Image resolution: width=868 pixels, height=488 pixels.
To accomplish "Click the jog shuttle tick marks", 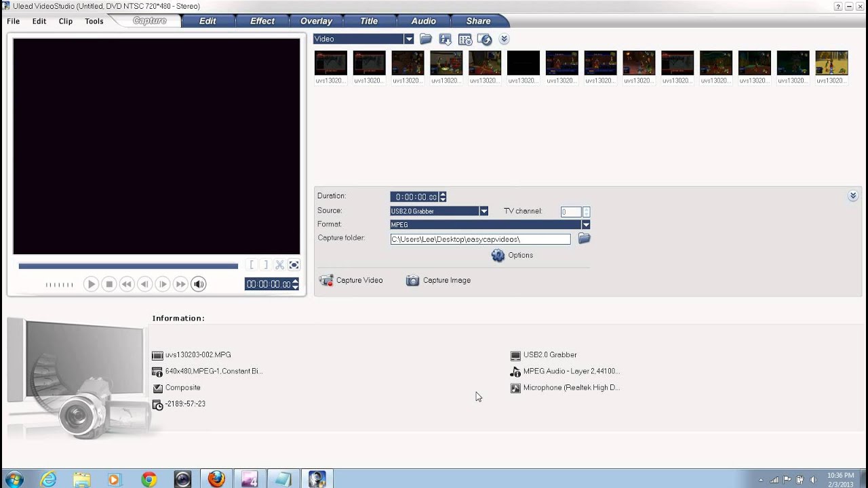I will pyautogui.click(x=60, y=285).
